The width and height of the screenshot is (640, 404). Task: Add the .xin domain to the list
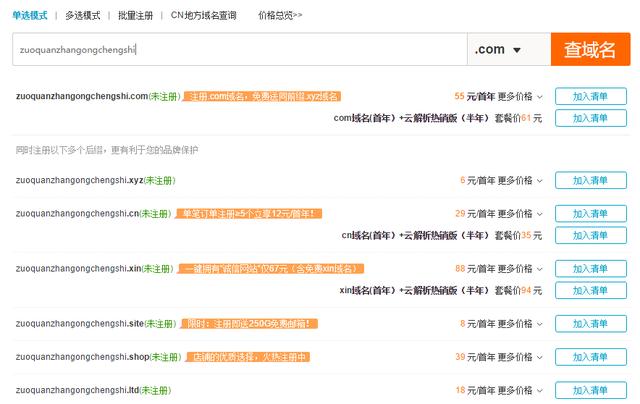[x=591, y=269]
